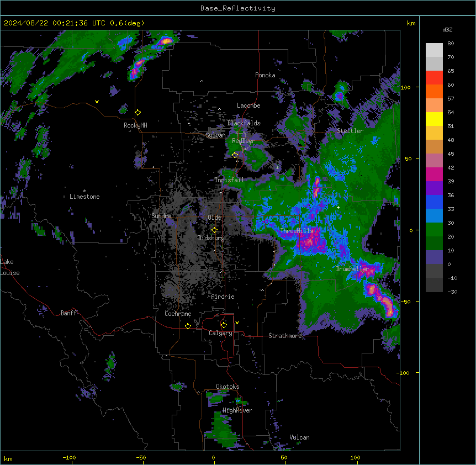Click the Ponoka city label
This screenshot has height=465, width=476.
tap(265, 75)
